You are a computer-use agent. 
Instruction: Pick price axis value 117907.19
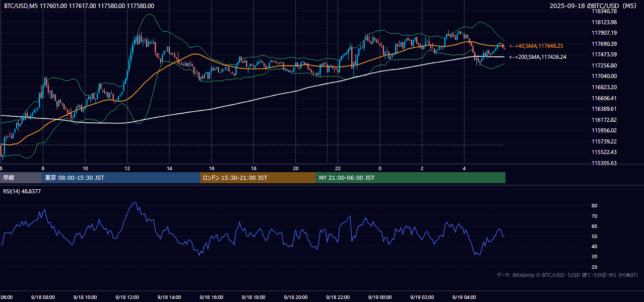tap(604, 33)
